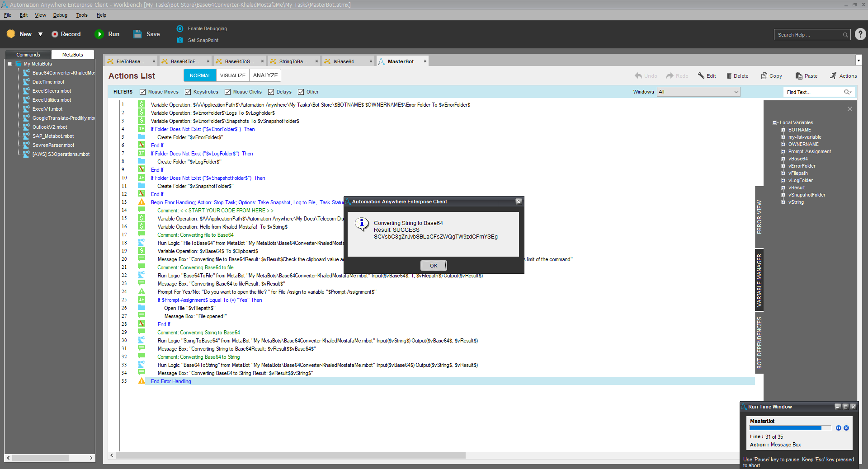This screenshot has height=469, width=868.
Task: Open the Debug menu
Action: (60, 15)
